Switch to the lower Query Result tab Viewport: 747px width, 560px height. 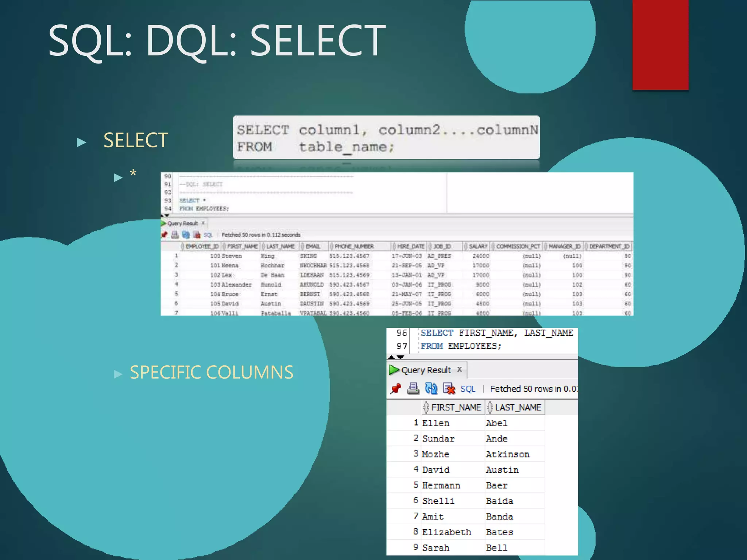point(426,370)
